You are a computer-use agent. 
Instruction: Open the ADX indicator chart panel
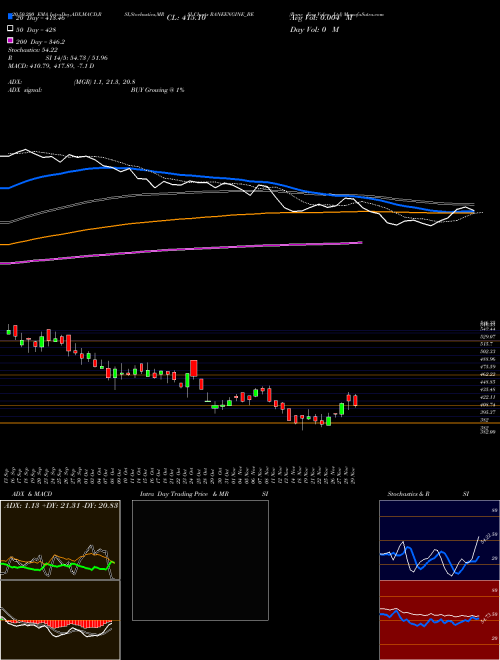pos(60,540)
